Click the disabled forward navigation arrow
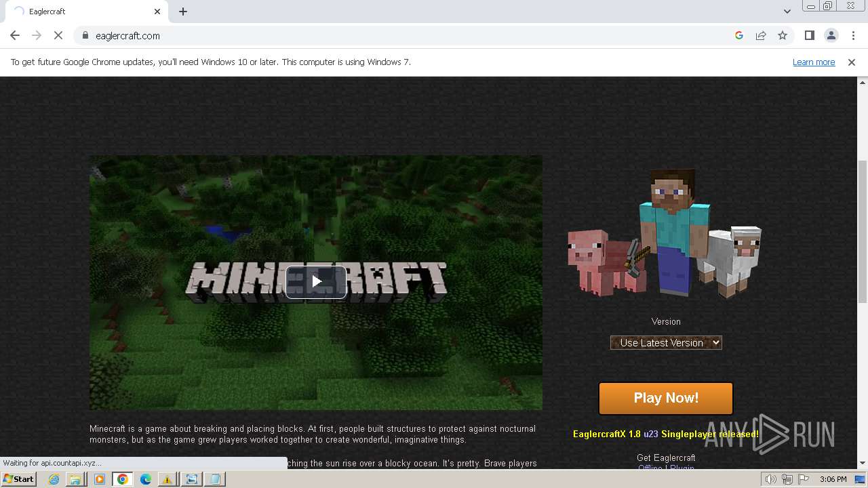The height and width of the screenshot is (488, 868). [37, 35]
